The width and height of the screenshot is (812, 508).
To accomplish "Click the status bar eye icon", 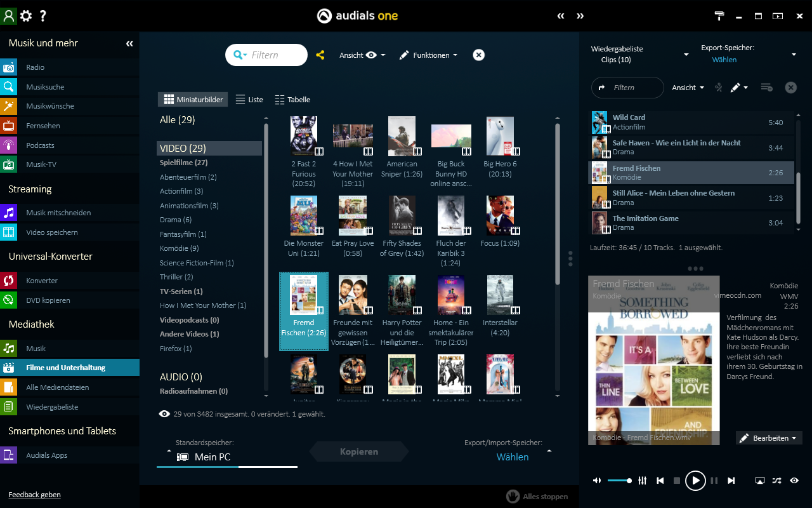I will click(164, 414).
